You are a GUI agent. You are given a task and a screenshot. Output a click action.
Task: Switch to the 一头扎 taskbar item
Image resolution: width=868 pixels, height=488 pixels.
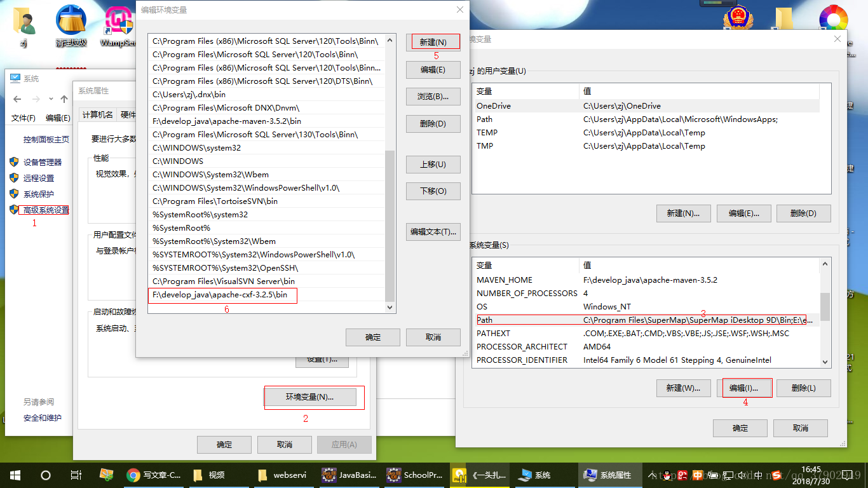478,475
